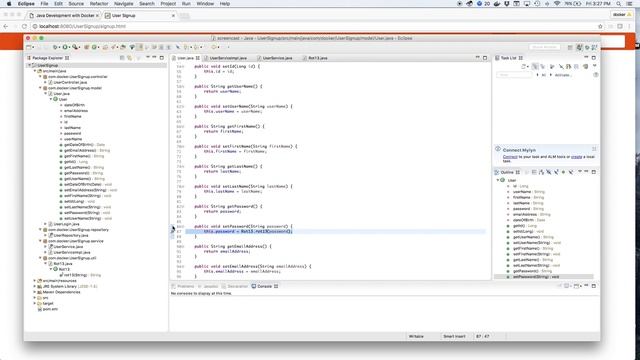640x360 pixels.
Task: Click the New wizard toolbar icon
Action: click(x=28, y=47)
